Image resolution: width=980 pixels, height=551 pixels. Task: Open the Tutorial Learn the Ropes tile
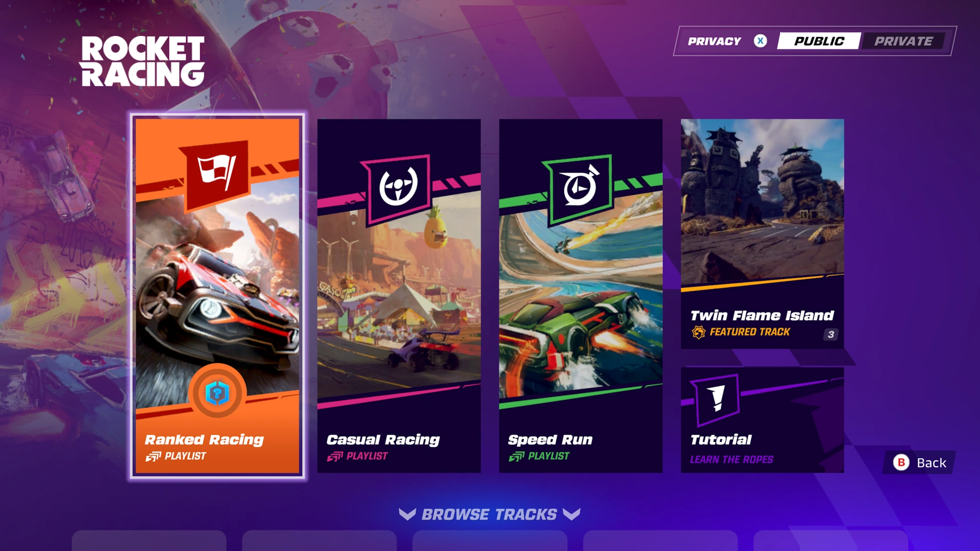(x=762, y=420)
